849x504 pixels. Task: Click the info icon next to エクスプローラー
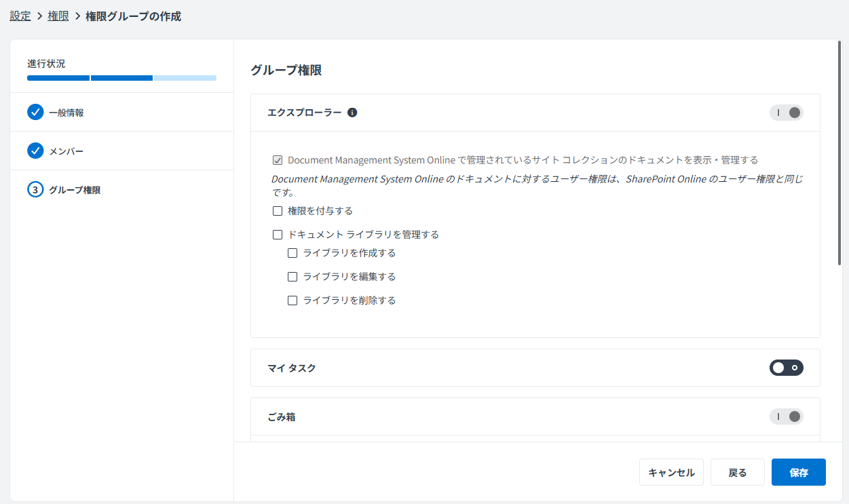[x=352, y=113]
